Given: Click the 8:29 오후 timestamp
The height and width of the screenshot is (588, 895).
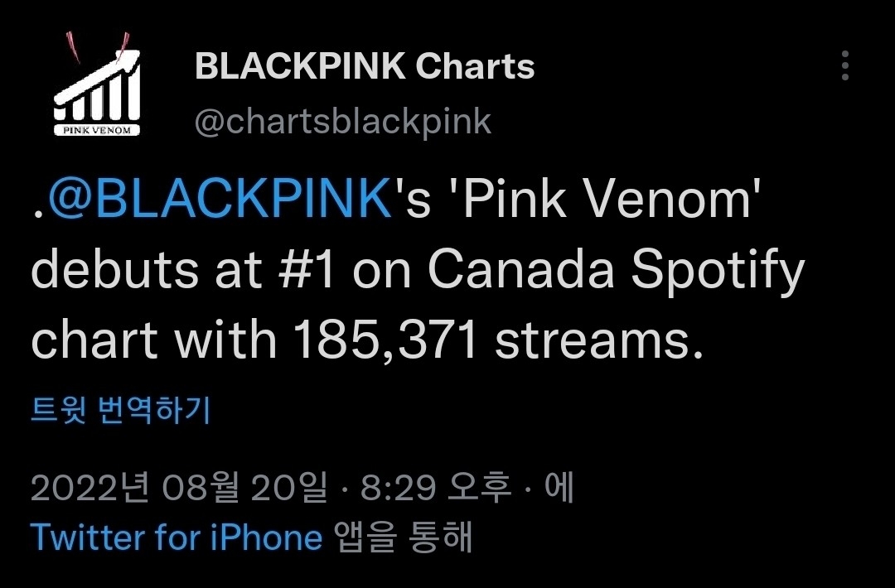Looking at the screenshot, I should coord(436,489).
